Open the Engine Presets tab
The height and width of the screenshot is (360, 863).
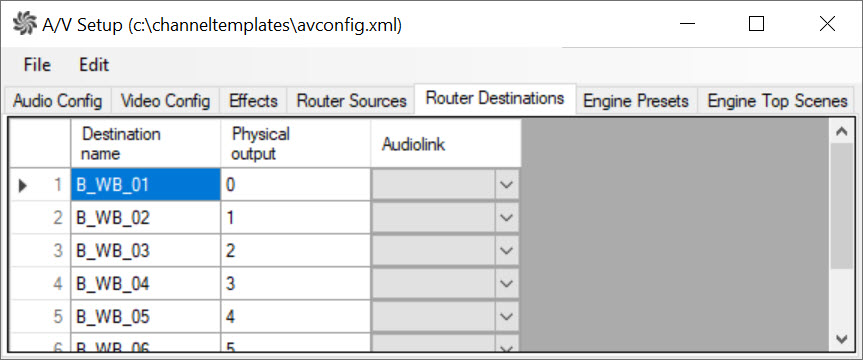pyautogui.click(x=636, y=101)
